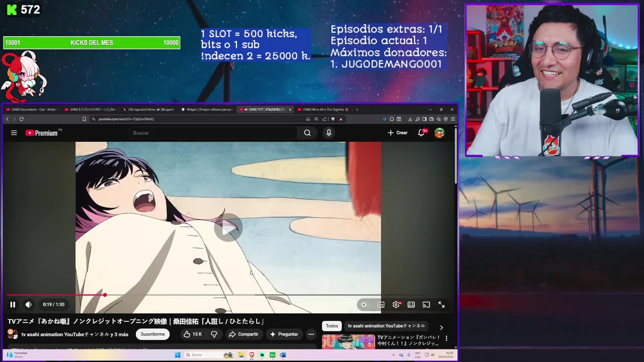Click the page vertical scrollbar

tap(456, 155)
